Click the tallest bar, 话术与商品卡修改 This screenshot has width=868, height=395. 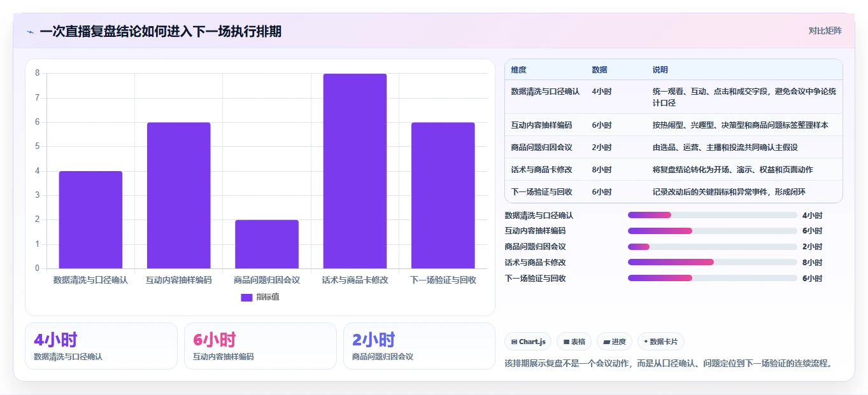(x=355, y=171)
